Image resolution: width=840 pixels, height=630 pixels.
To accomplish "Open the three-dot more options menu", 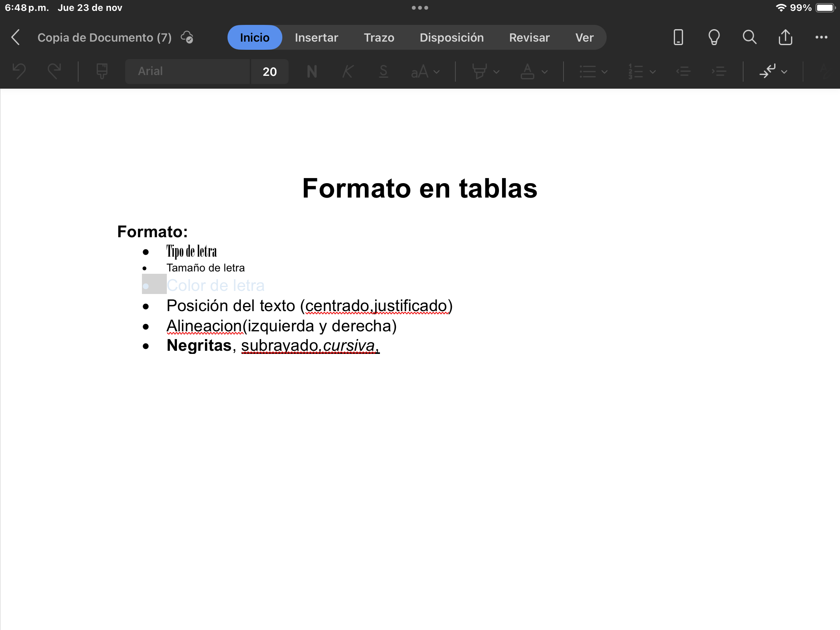I will pos(821,37).
